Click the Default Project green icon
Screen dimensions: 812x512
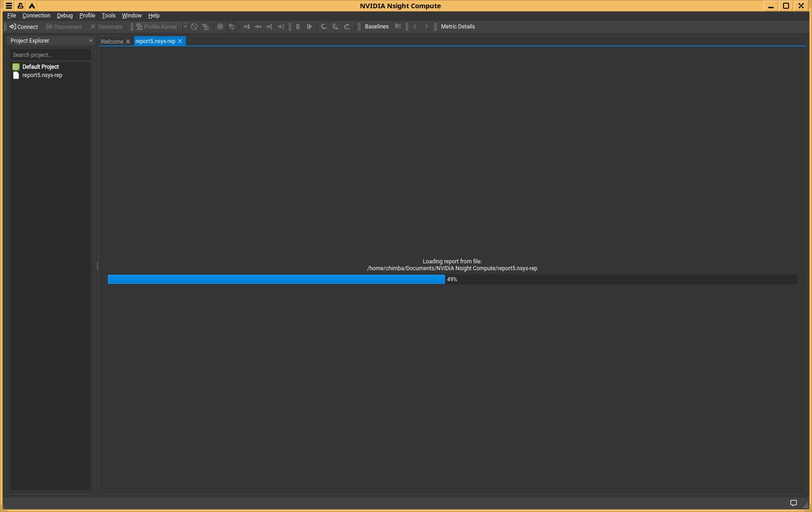pyautogui.click(x=16, y=67)
